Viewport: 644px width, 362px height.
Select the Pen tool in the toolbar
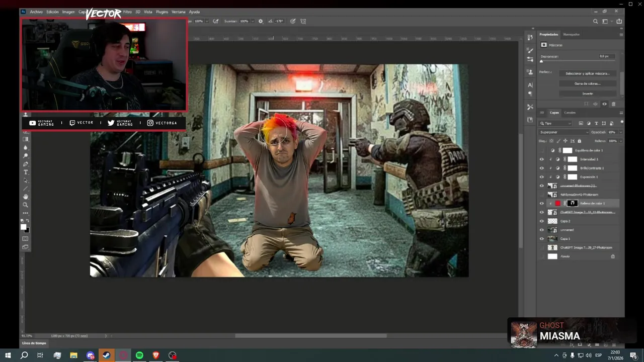26,164
